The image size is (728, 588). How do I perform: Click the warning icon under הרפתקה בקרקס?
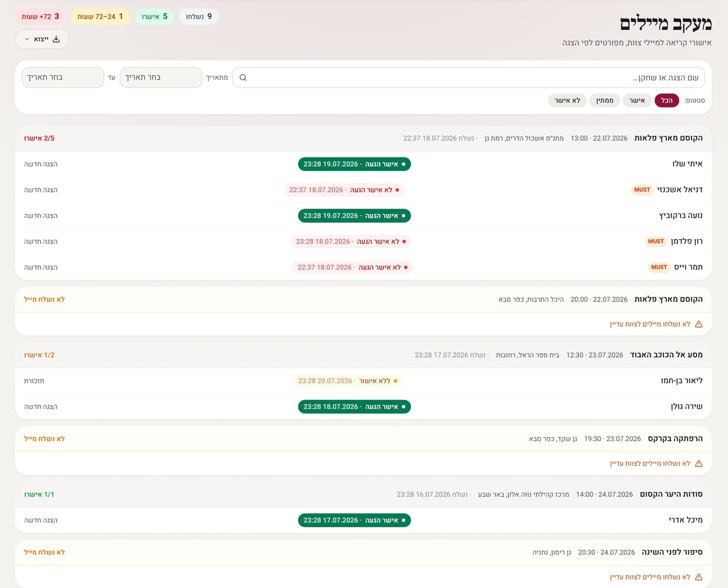point(699,463)
